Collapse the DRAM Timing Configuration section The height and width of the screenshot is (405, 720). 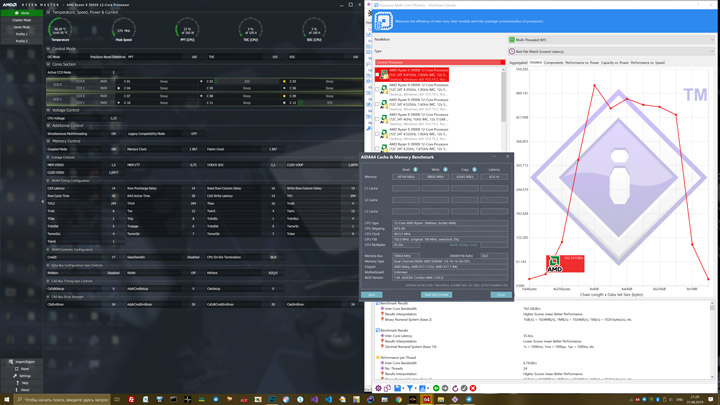click(x=48, y=180)
